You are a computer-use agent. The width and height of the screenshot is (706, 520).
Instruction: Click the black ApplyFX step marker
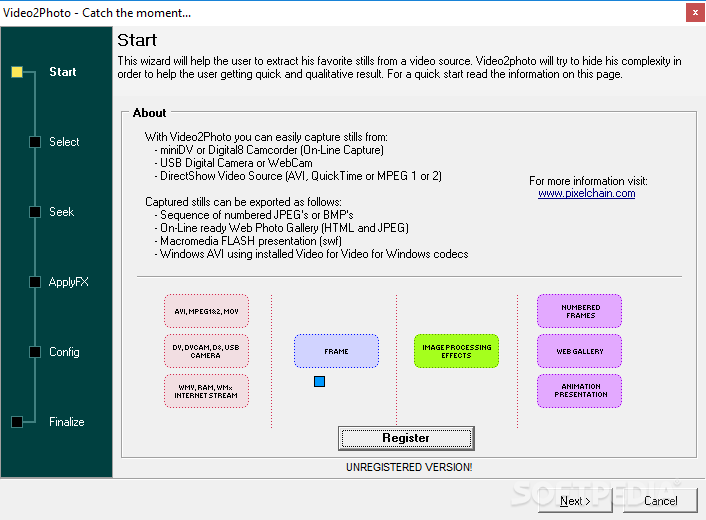pos(35,282)
